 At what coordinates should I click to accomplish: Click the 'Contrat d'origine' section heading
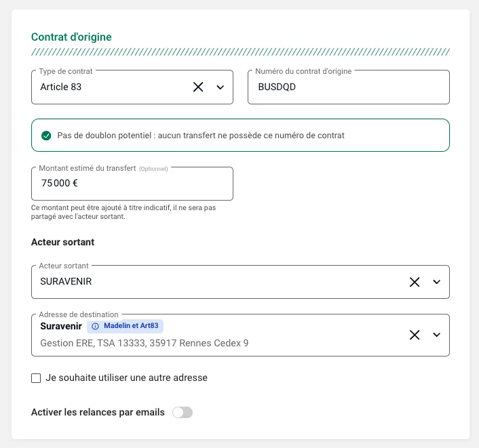pyautogui.click(x=71, y=37)
